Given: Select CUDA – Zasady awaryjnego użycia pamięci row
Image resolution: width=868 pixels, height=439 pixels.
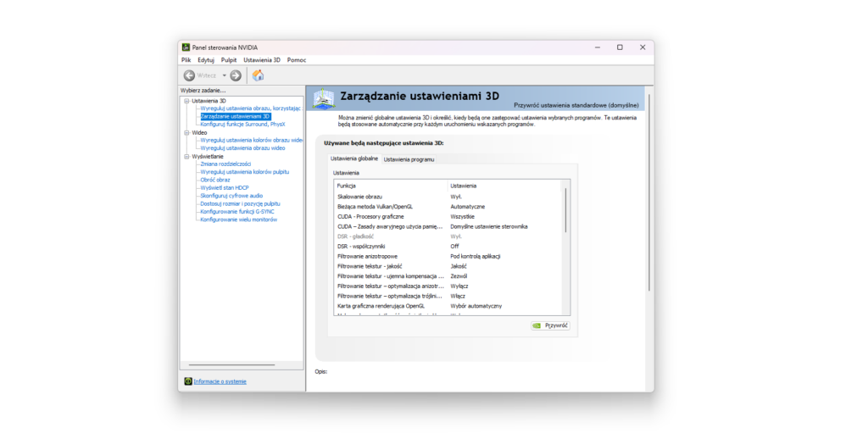Looking at the screenshot, I should [x=449, y=226].
